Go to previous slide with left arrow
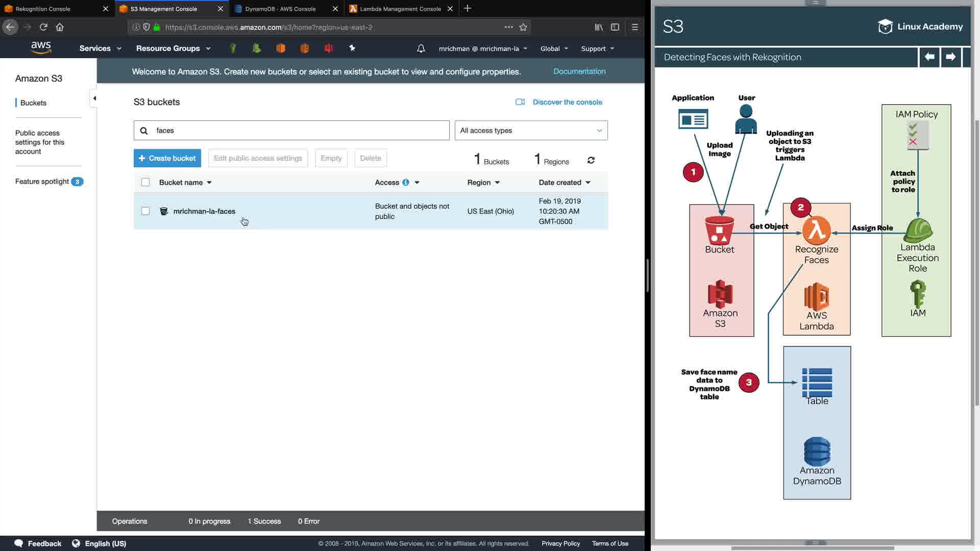 click(929, 57)
